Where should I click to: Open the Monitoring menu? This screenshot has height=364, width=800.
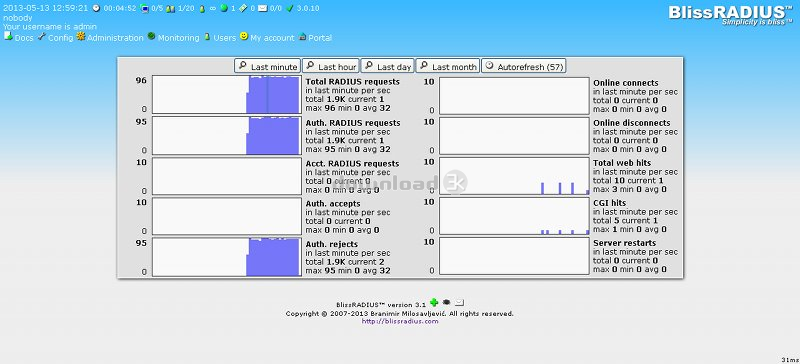(173, 37)
